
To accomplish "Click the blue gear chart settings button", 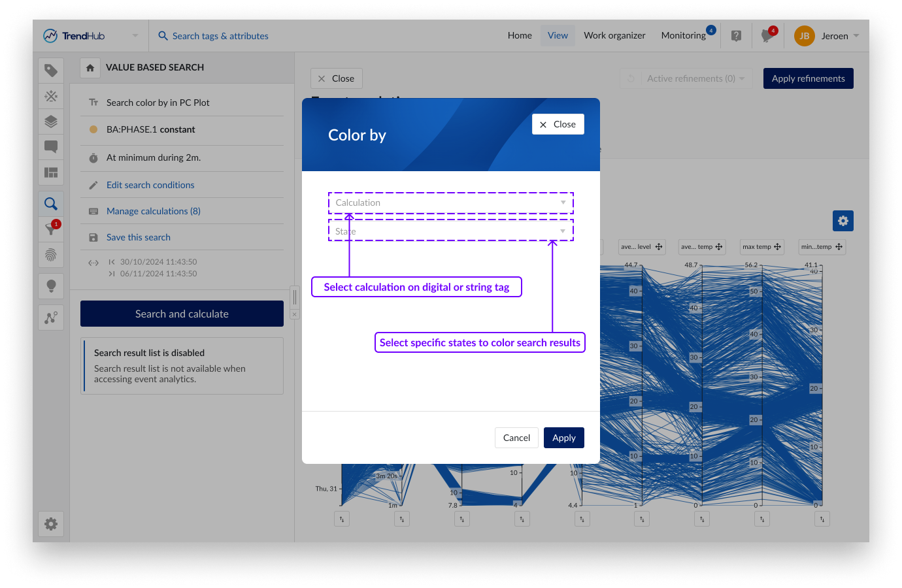I will pyautogui.click(x=843, y=221).
